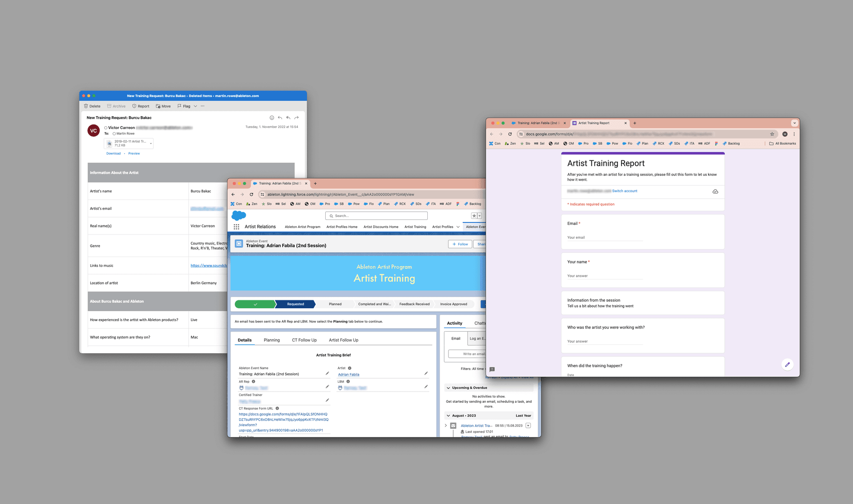Focus the Salesforce Search field
The height and width of the screenshot is (504, 853).
point(377,216)
